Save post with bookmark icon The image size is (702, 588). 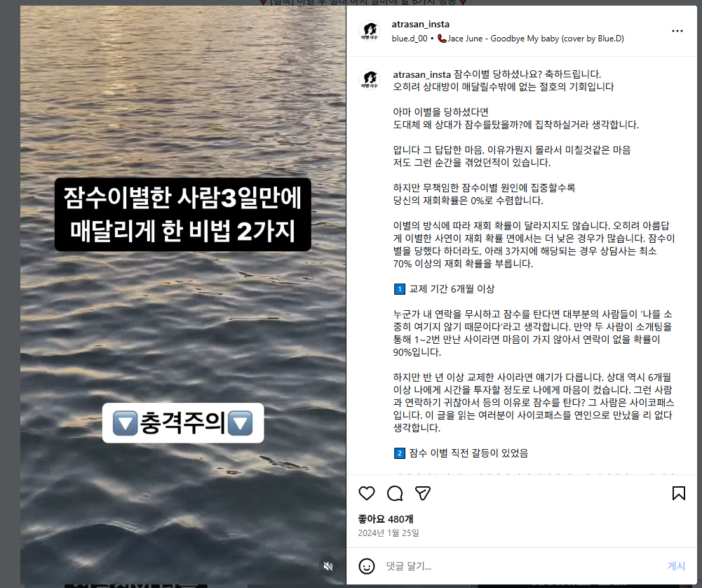tap(679, 493)
